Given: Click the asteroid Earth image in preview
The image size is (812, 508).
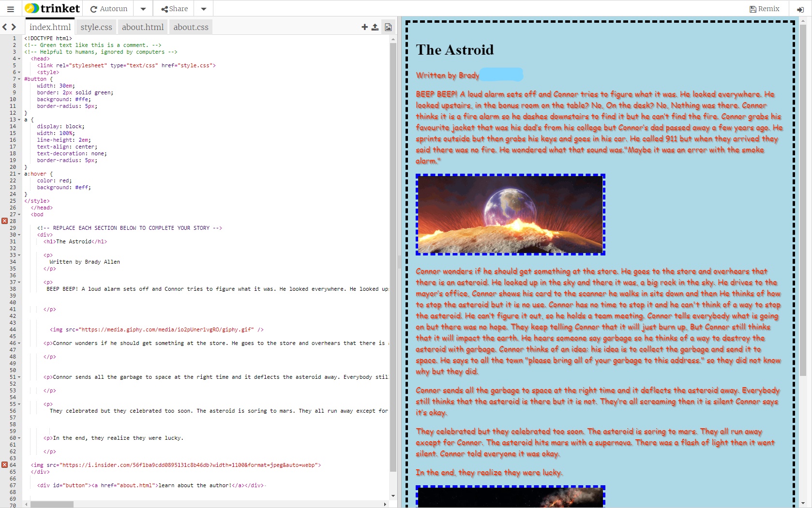Looking at the screenshot, I should pyautogui.click(x=511, y=214).
